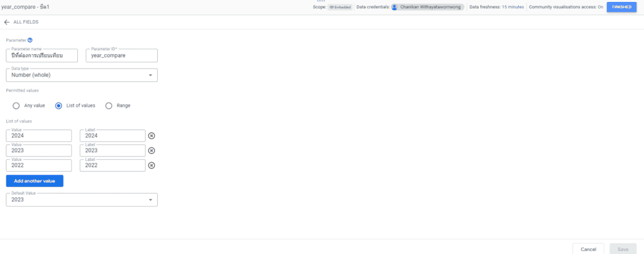Click the Label field containing 2024

(x=113, y=136)
